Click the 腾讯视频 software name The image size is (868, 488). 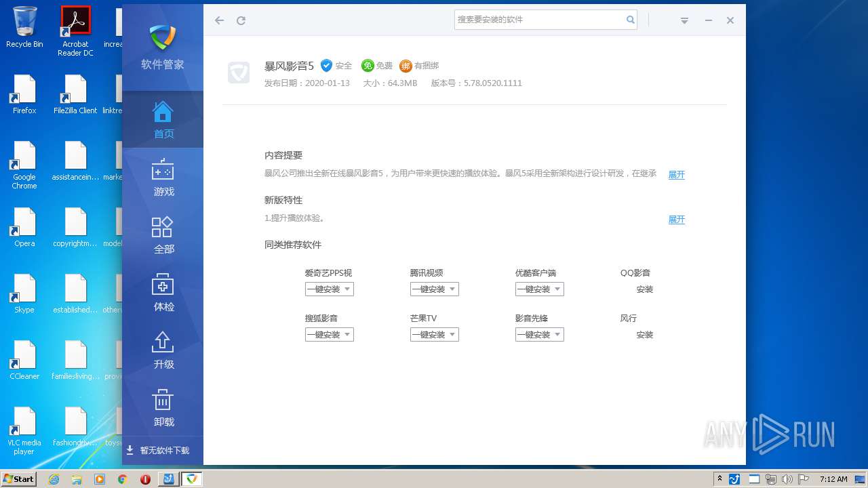427,273
